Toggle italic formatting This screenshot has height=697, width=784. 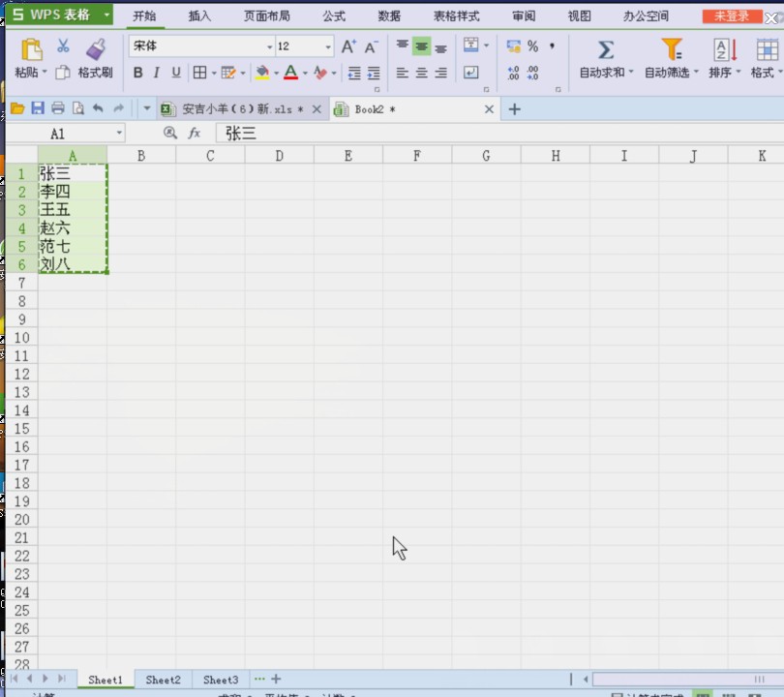pyautogui.click(x=157, y=73)
